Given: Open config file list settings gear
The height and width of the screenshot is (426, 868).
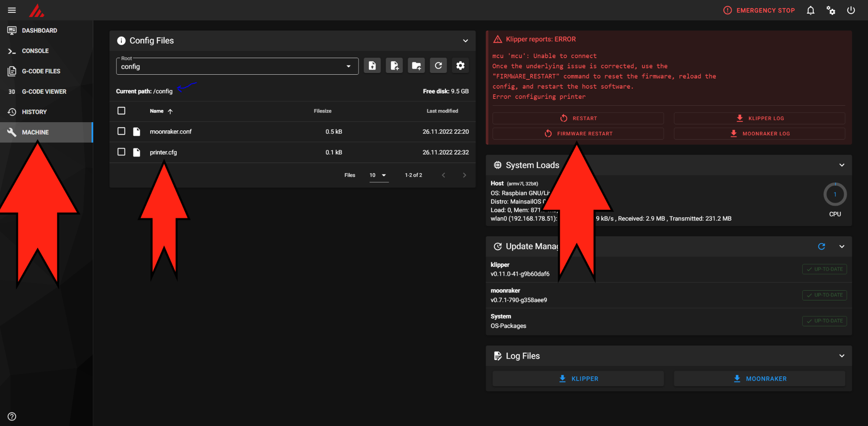Looking at the screenshot, I should pos(460,66).
